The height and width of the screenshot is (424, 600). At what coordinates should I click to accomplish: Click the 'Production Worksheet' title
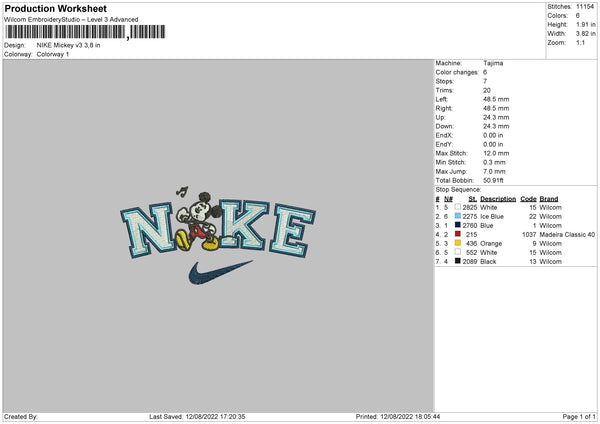click(x=55, y=8)
